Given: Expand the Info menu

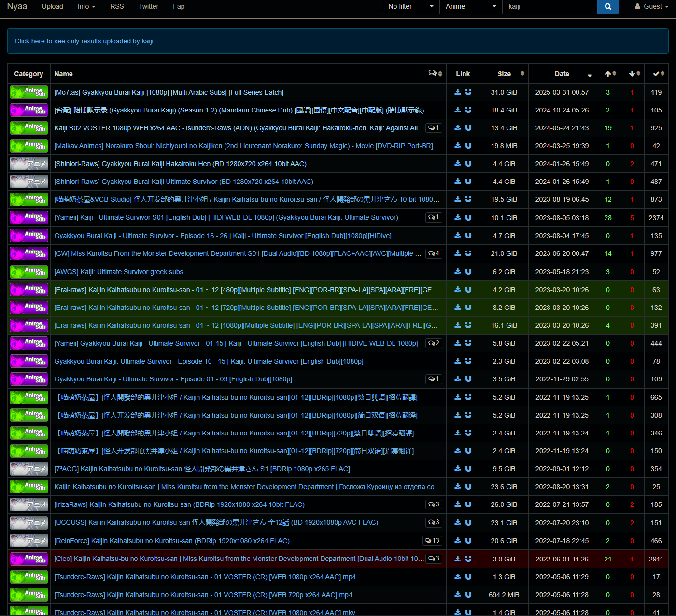Looking at the screenshot, I should coord(86,7).
